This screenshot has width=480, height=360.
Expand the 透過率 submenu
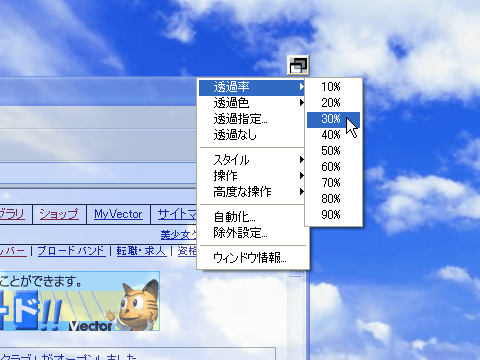(252, 87)
